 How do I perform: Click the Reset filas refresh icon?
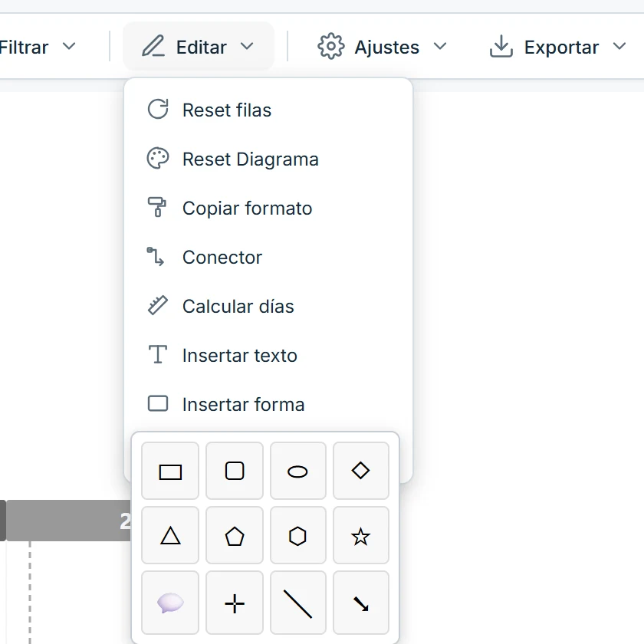click(158, 109)
